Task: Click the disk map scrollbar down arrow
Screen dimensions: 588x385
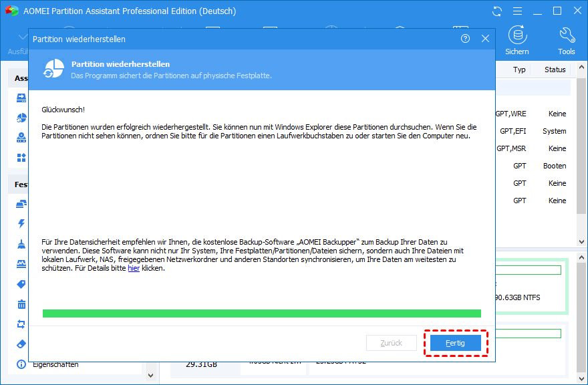Action: 581,378
